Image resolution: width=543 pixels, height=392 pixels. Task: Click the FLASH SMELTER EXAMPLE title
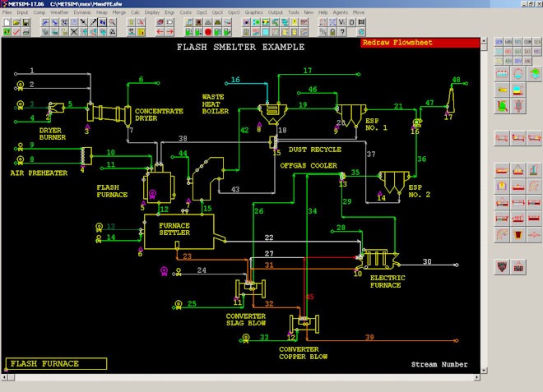point(241,47)
